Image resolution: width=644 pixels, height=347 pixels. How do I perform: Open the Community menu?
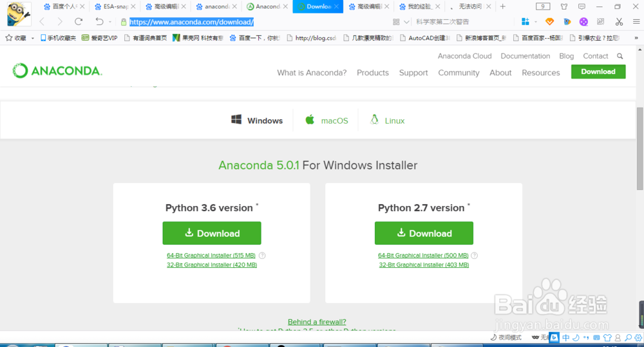point(459,73)
